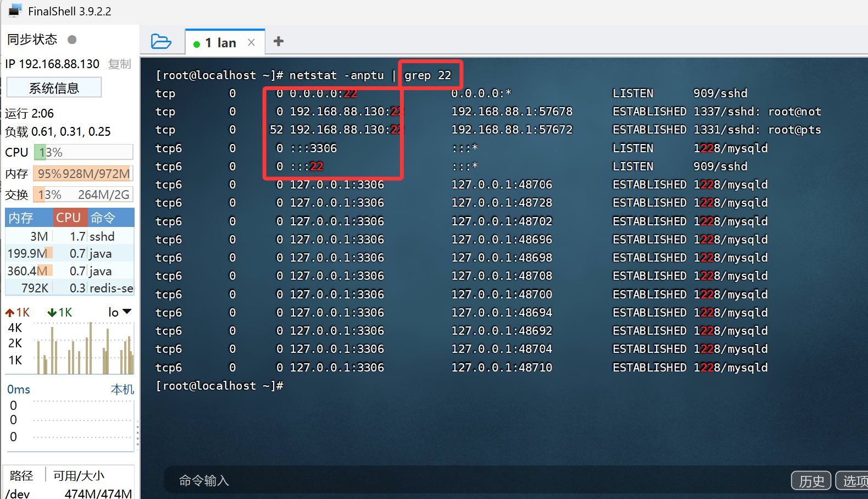
Task: Select the redis-se process row
Action: coord(70,288)
